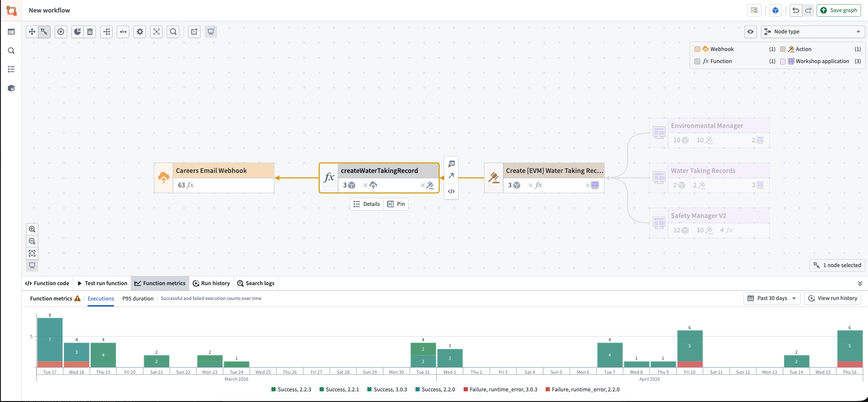Open the settings gear in toolbar
This screenshot has height=402, width=868.
(x=140, y=32)
